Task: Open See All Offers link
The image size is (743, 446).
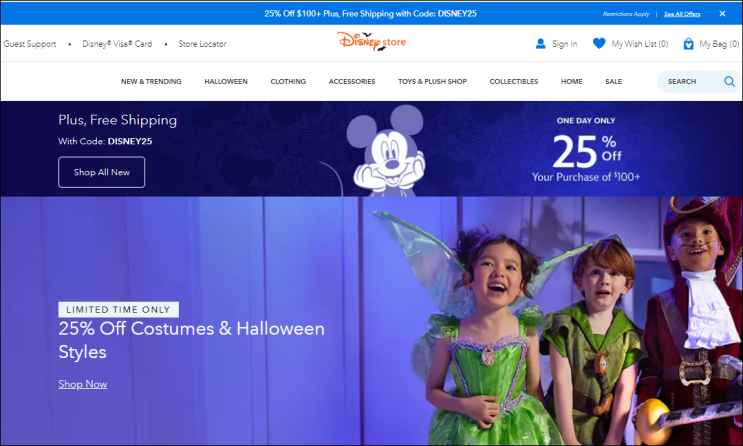Action: pos(682,14)
